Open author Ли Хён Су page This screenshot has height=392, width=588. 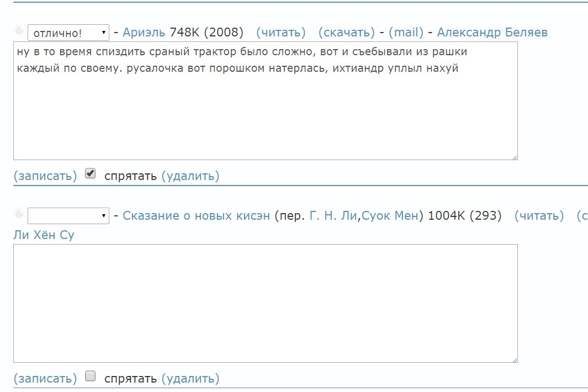[x=44, y=235]
